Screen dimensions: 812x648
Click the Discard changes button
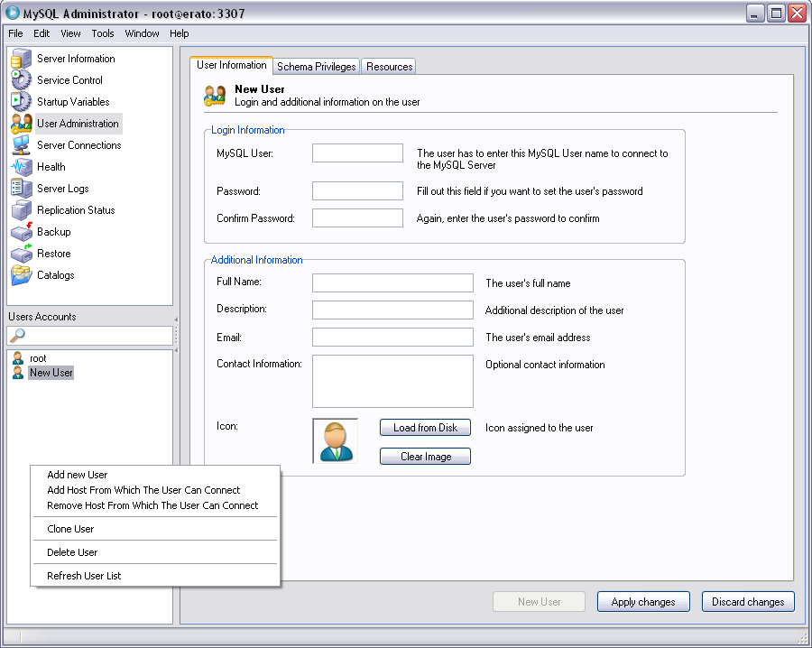tap(748, 602)
